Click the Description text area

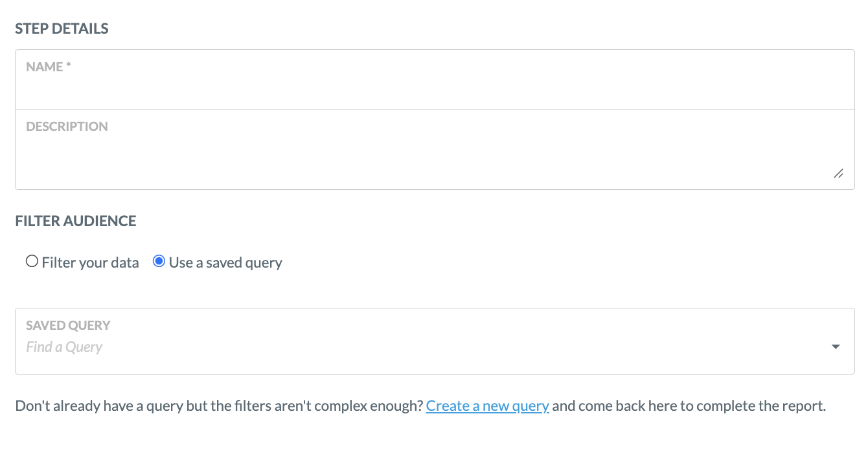pos(434,149)
